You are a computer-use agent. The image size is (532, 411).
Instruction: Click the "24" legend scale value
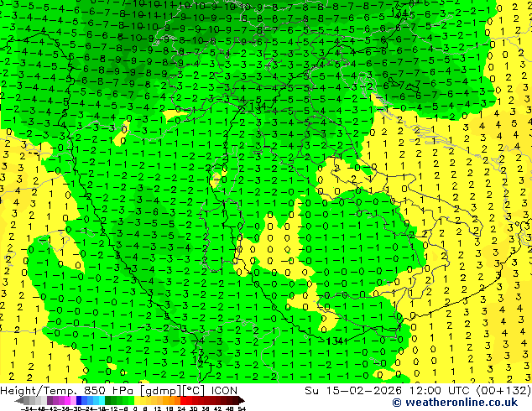[181, 409]
